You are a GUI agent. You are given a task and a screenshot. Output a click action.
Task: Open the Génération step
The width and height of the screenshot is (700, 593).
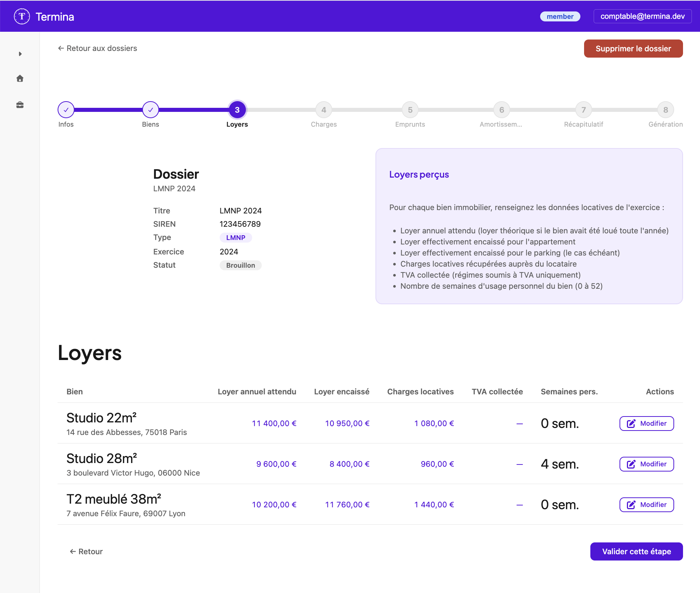coord(666,109)
